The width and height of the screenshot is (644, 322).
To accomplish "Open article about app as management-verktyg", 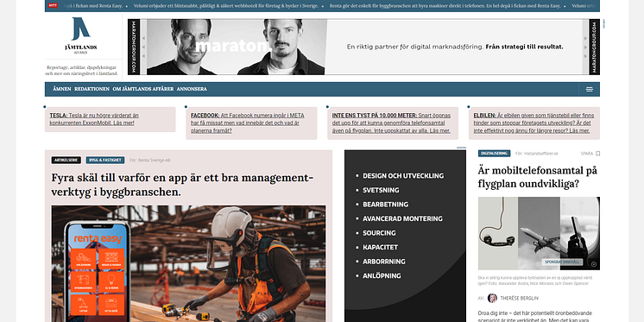I will pyautogui.click(x=182, y=185).
